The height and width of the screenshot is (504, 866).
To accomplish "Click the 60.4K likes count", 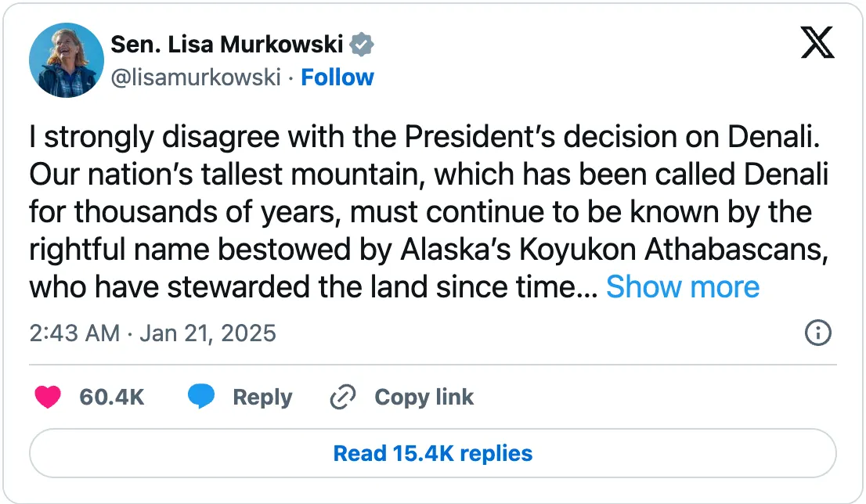I will point(112,398).
